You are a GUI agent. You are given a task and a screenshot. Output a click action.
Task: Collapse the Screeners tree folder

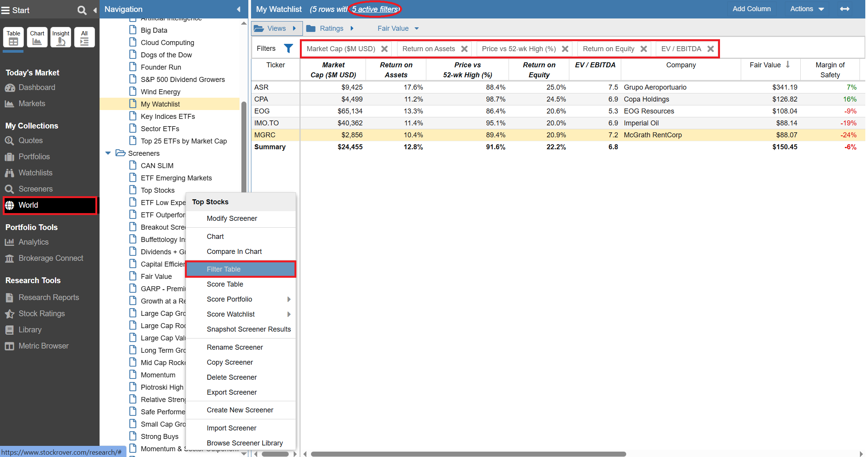point(108,153)
